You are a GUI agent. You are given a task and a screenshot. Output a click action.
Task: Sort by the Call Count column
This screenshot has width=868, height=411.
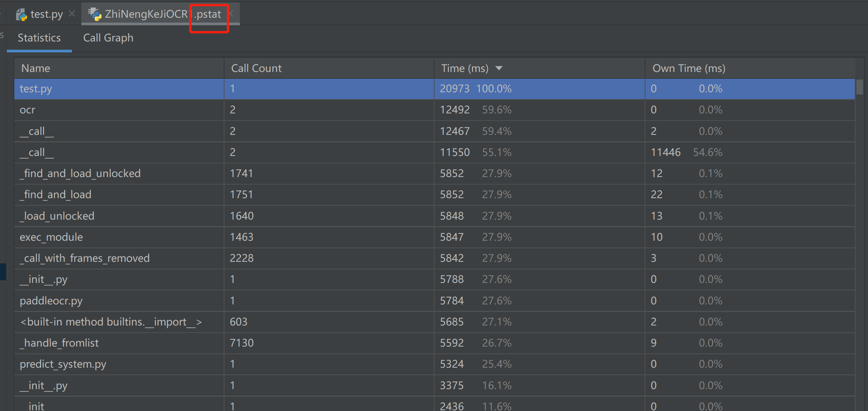coord(256,68)
